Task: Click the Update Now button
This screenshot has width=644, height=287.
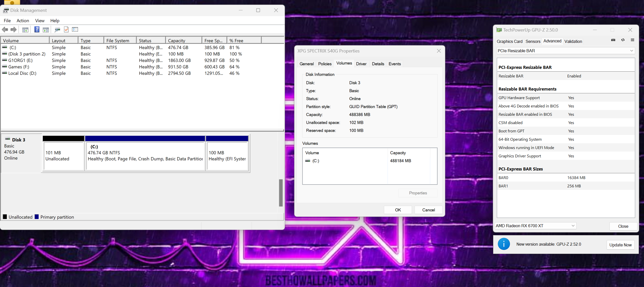Action: [x=620, y=245]
